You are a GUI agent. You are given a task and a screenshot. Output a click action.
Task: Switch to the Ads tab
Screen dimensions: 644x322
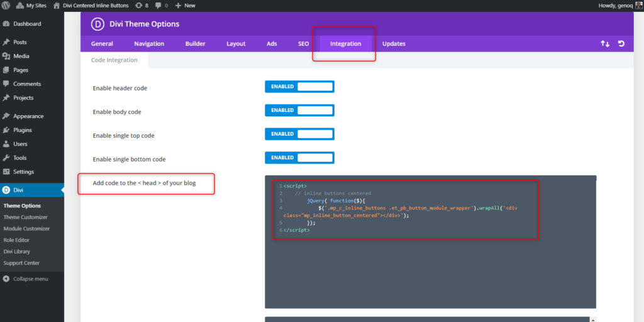272,44
